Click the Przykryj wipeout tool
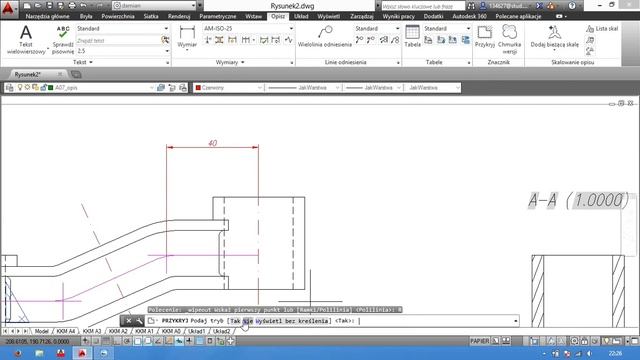Viewport: 640px width, 360px height. [x=485, y=37]
